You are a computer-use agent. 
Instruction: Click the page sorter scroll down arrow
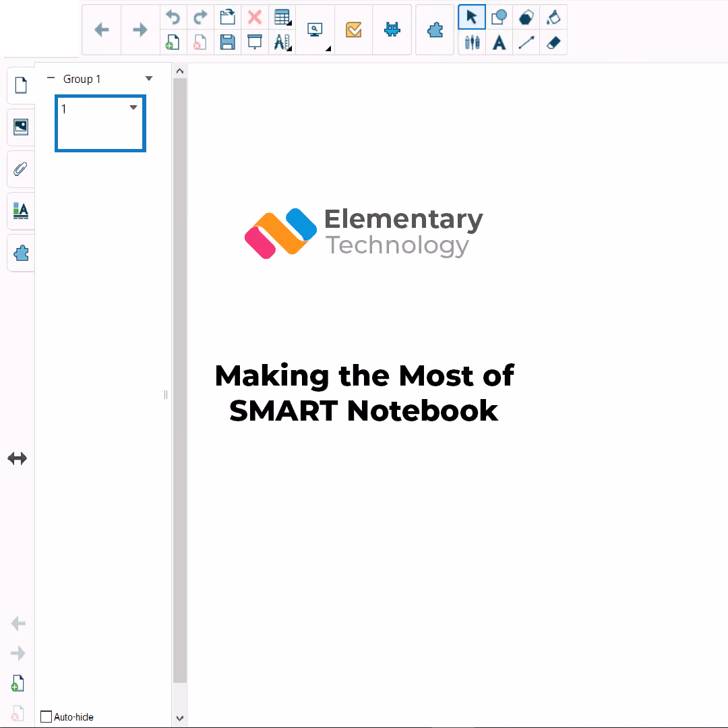(x=180, y=718)
